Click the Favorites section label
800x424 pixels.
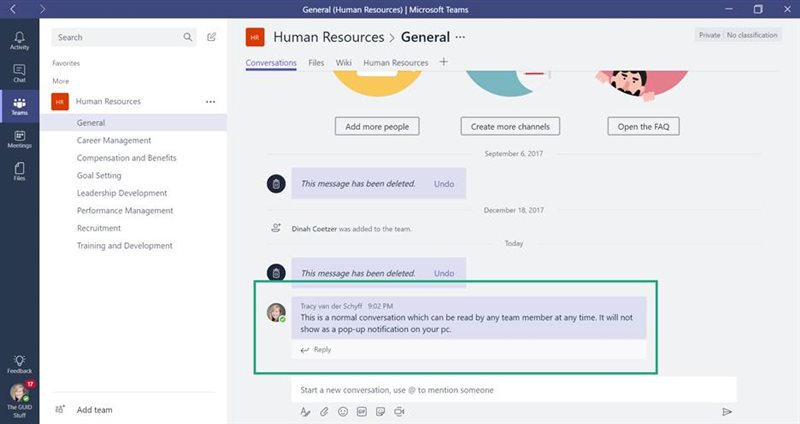[x=66, y=63]
